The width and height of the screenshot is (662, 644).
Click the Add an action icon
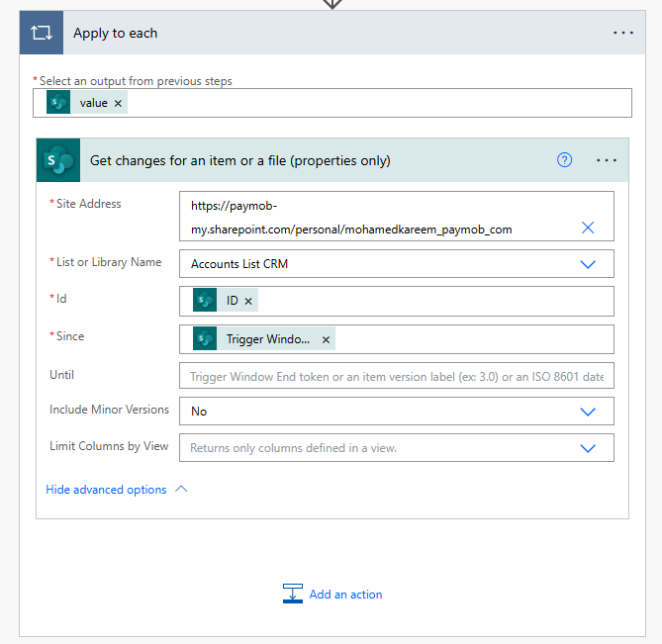[293, 594]
